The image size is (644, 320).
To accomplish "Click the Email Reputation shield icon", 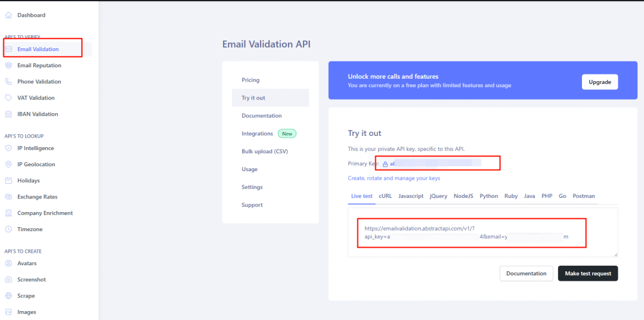I will (x=8, y=65).
